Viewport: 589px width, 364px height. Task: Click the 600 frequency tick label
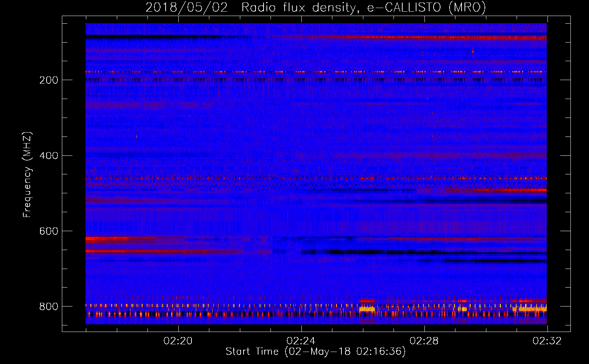point(48,232)
